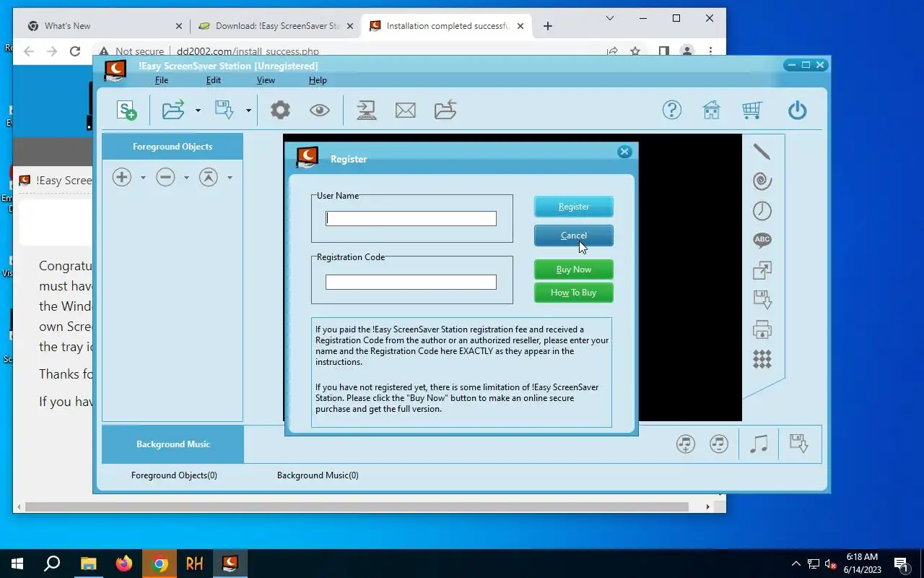Click the Register button
Image resolution: width=924 pixels, height=578 pixels.
pyautogui.click(x=574, y=207)
